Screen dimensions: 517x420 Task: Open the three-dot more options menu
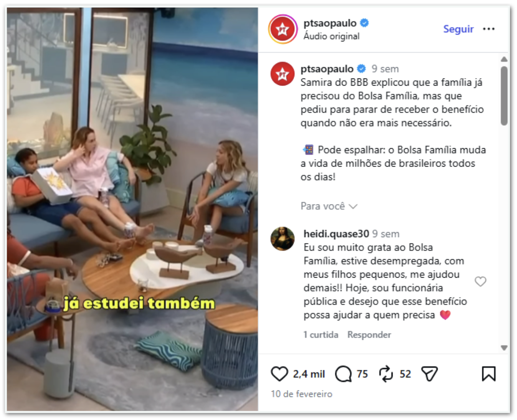489,29
